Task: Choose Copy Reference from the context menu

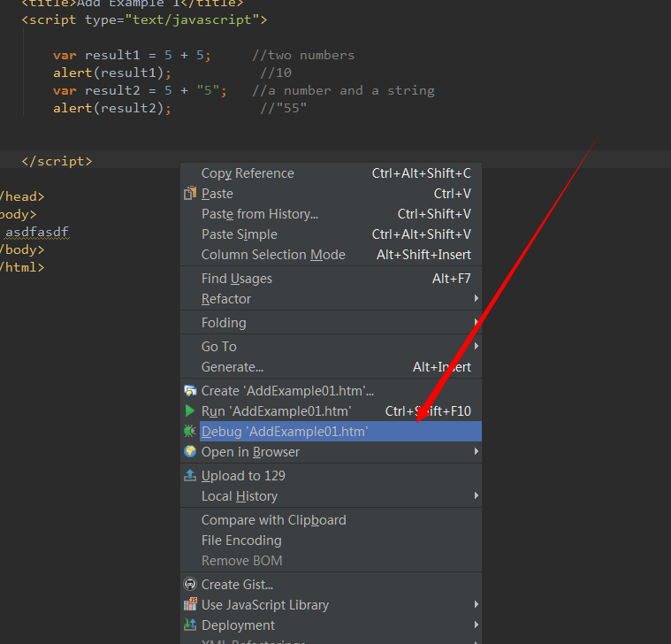Action: coord(332,173)
